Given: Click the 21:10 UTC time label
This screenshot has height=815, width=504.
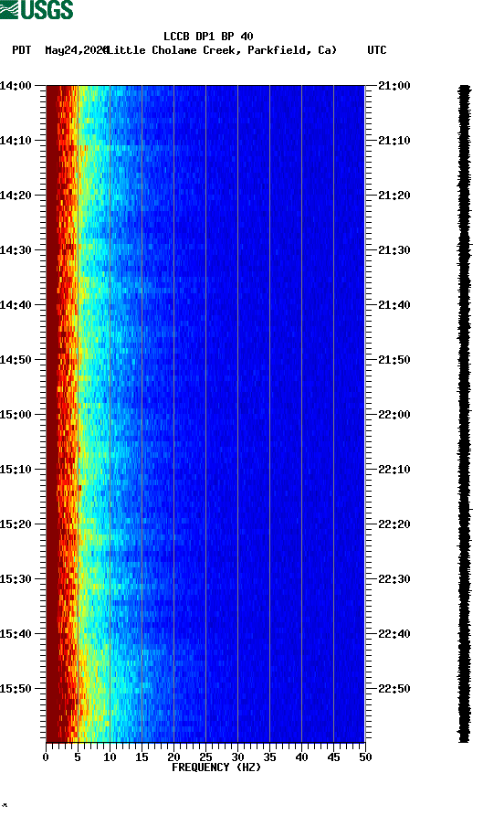Looking at the screenshot, I should point(394,141).
